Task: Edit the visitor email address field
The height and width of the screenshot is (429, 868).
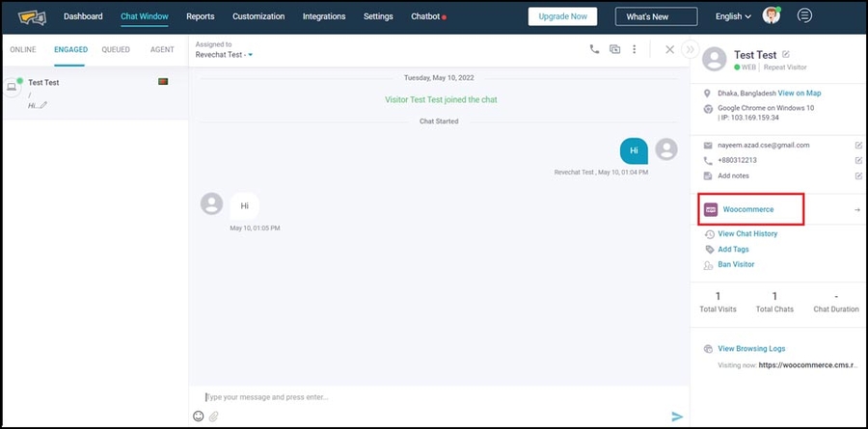Action: (x=857, y=146)
